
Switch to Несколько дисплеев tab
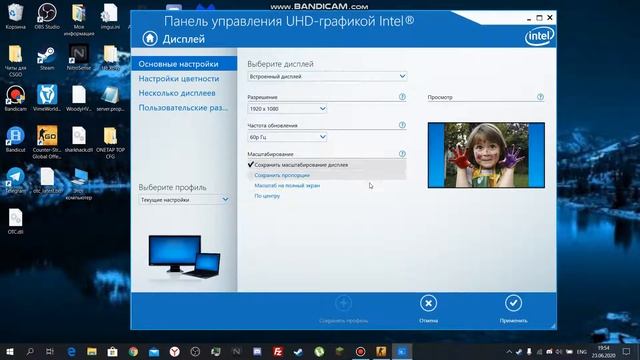point(177,93)
